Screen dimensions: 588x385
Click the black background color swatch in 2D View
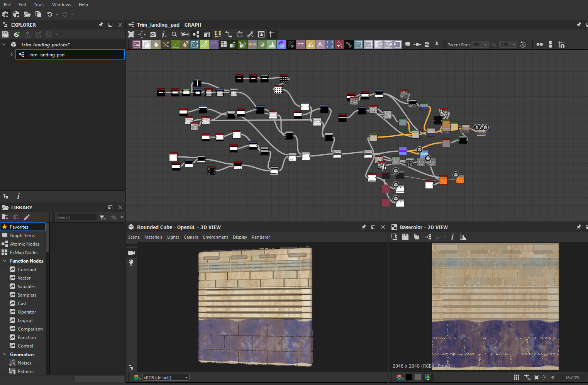(x=409, y=377)
